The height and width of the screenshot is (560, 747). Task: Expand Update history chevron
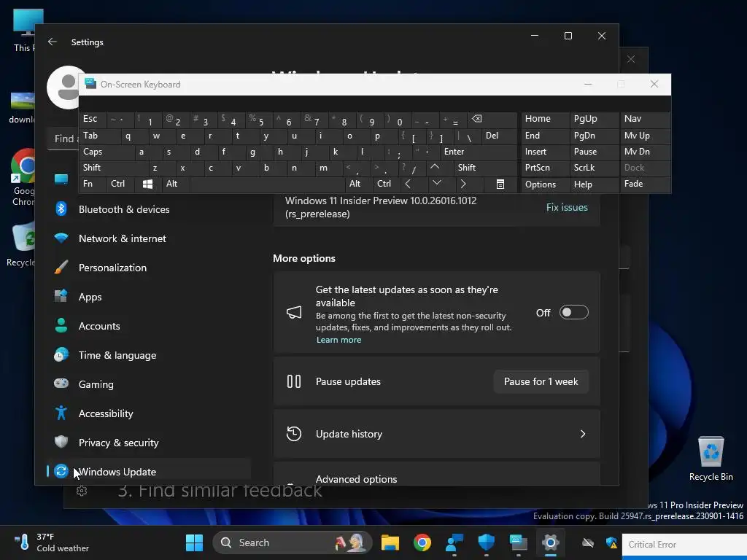coord(583,434)
